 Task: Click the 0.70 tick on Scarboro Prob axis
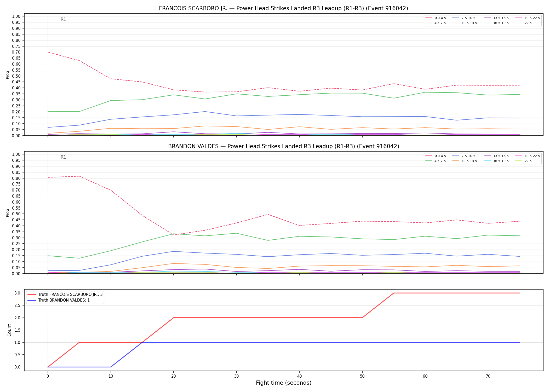[16, 52]
